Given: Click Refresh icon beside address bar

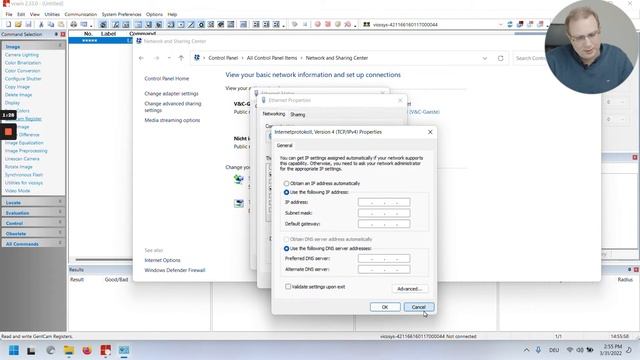Looking at the screenshot, I should point(500,58).
